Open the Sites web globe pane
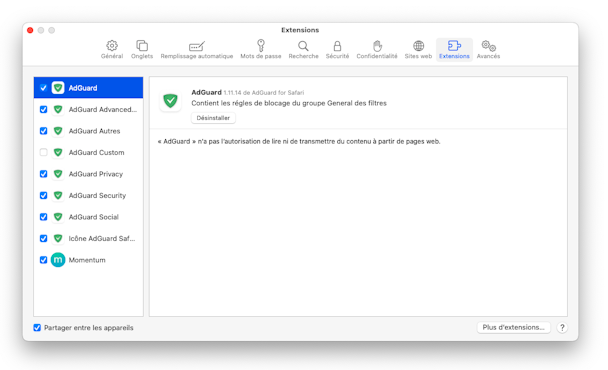The image size is (608, 370). [418, 50]
